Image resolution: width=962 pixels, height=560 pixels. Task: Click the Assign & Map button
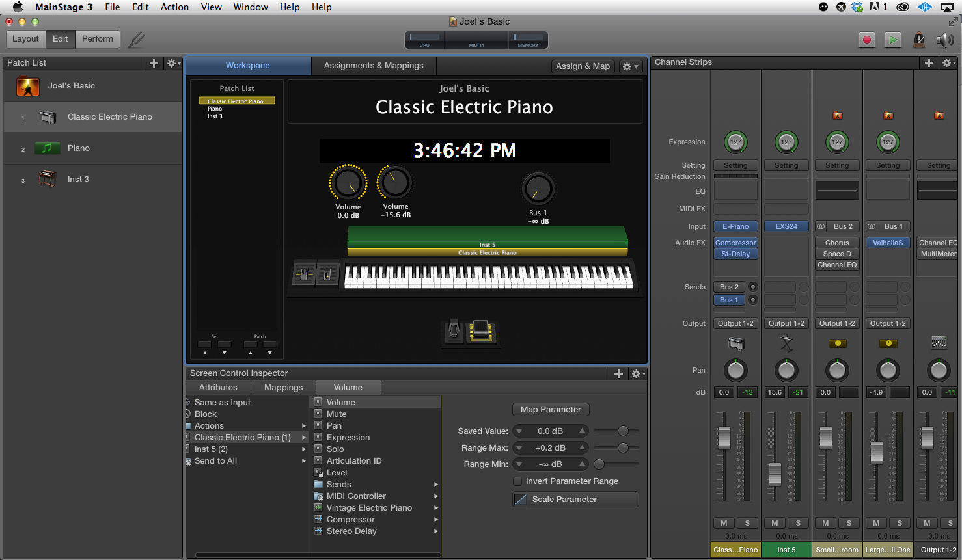click(583, 66)
